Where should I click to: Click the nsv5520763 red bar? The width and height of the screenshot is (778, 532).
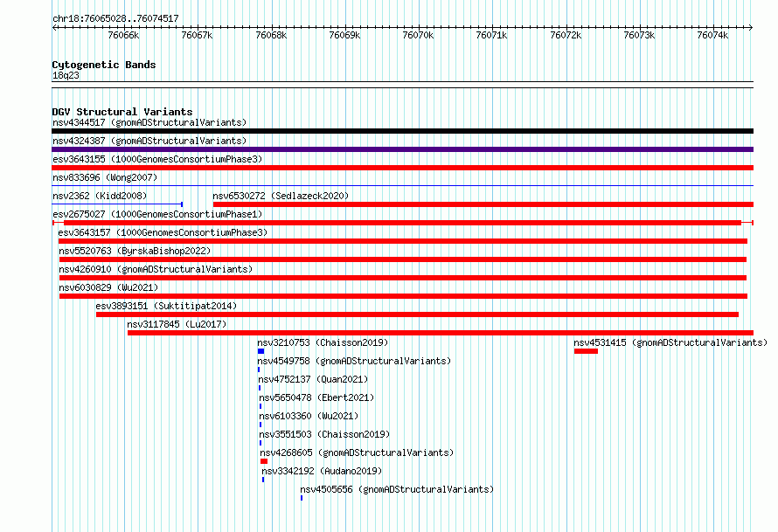tap(403, 259)
